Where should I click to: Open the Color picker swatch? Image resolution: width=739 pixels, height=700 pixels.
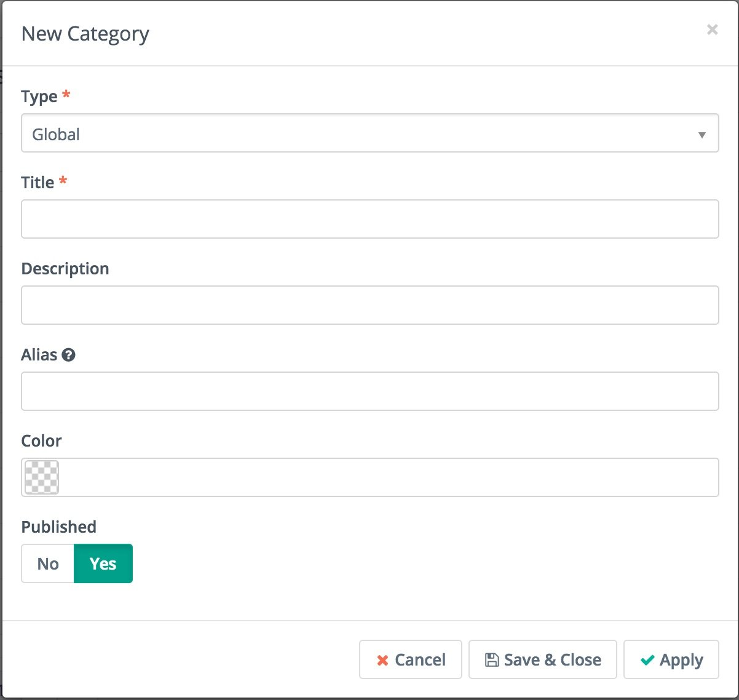pyautogui.click(x=42, y=477)
